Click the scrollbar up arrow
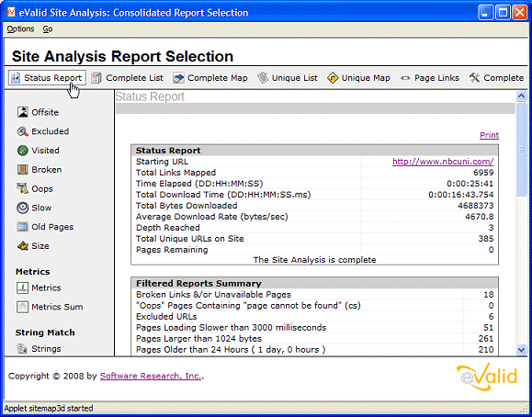Viewport: 532px width, 417px height. 521,96
